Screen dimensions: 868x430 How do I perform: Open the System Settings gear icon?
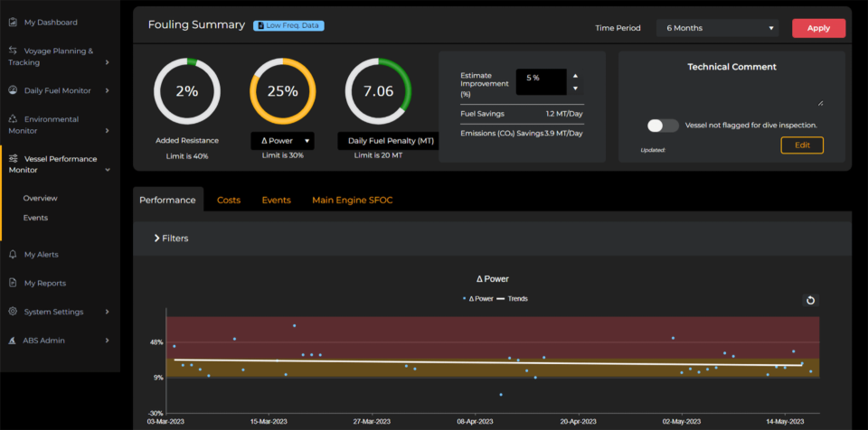13,312
